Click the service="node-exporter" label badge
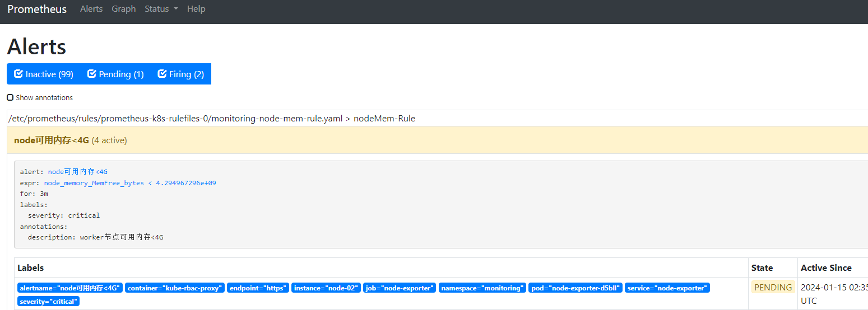868x310 pixels. click(x=667, y=288)
